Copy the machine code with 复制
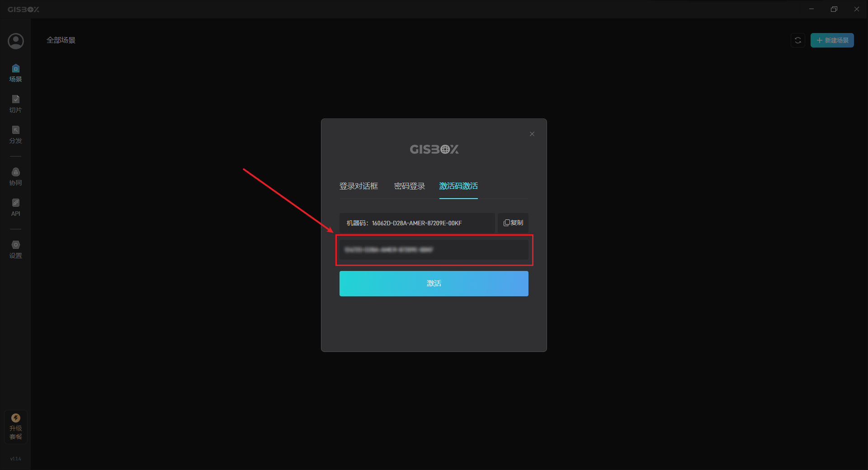The height and width of the screenshot is (470, 868). [513, 223]
